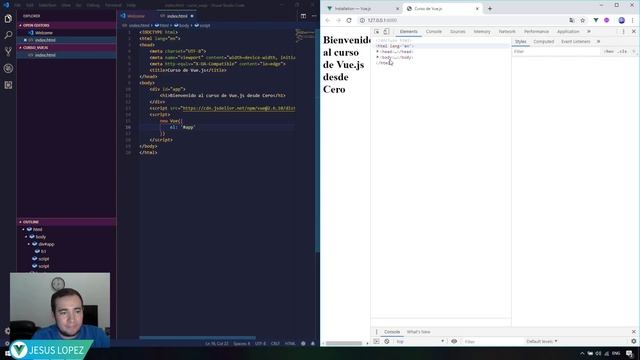Open the What's New drawer tab
Screen dimensions: 640x360
pyautogui.click(x=418, y=332)
